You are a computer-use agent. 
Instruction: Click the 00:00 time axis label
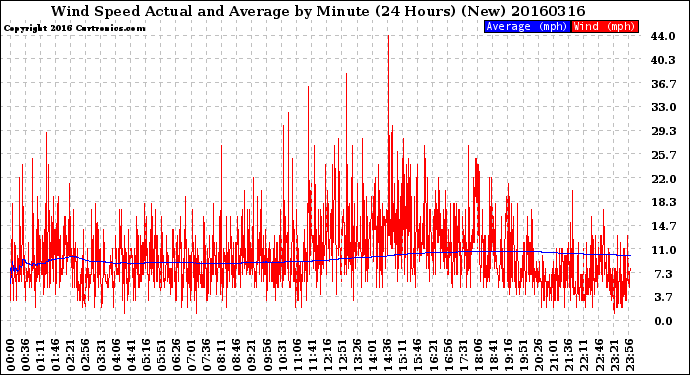point(11,355)
